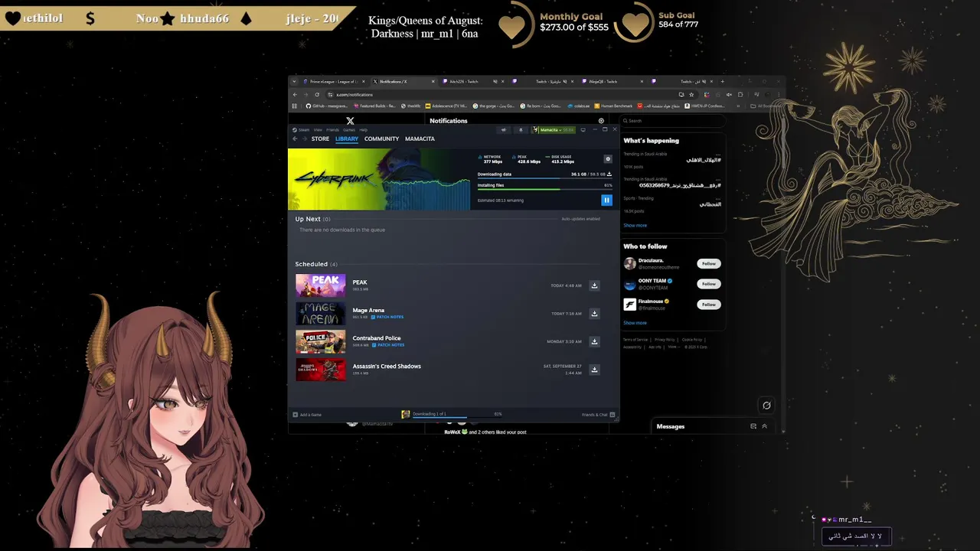980x551 pixels.
Task: Click the Add a Game plus icon
Action: pyautogui.click(x=296, y=415)
